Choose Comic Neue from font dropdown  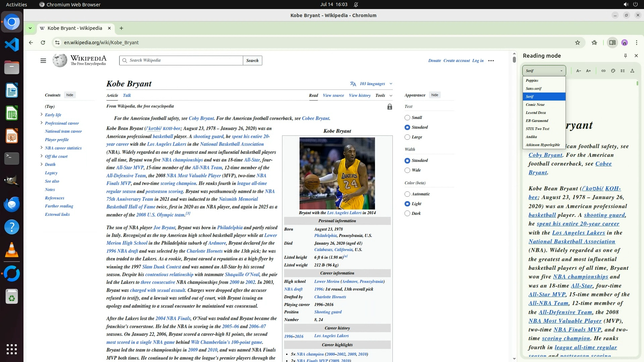point(535,105)
